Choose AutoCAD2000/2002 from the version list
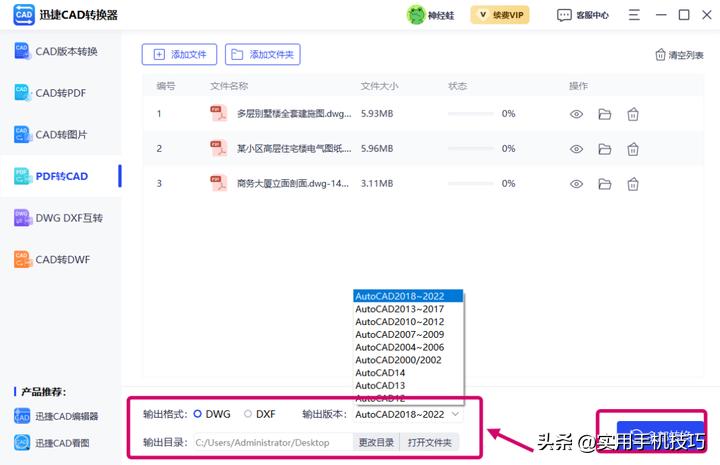 click(408, 360)
